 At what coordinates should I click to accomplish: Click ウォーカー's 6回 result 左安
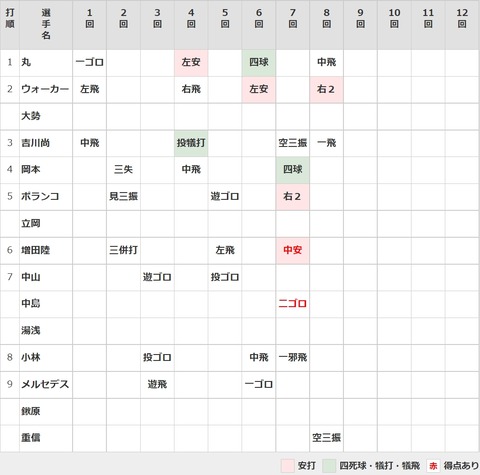(x=259, y=89)
